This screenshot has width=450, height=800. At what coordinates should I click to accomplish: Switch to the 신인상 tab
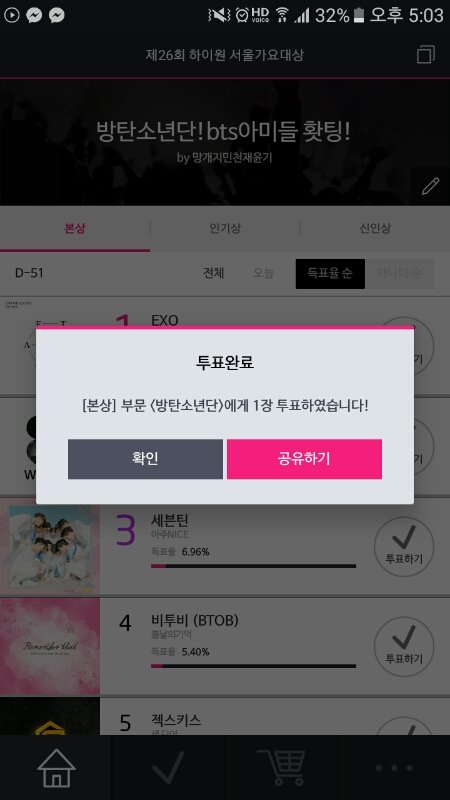(x=375, y=229)
